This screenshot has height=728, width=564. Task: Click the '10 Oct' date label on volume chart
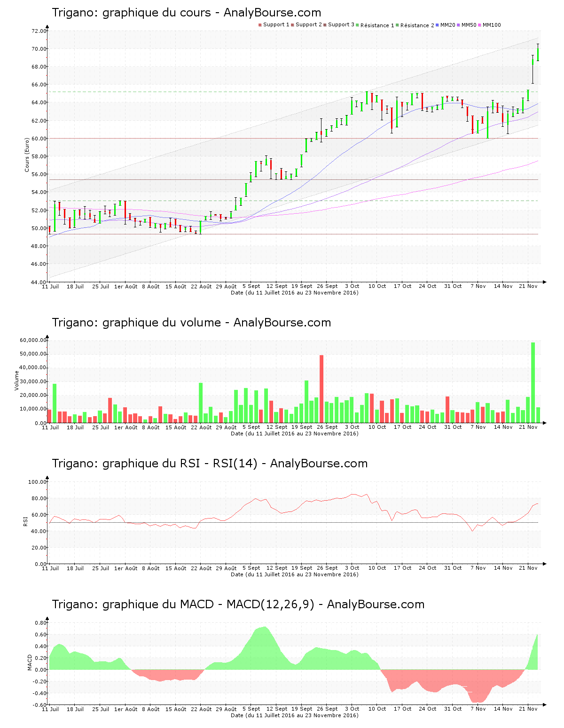tap(377, 427)
